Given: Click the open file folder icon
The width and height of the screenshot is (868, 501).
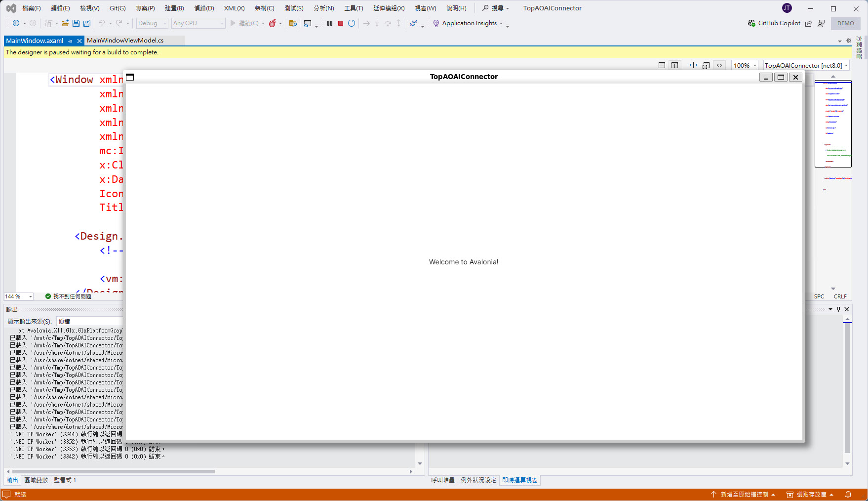Looking at the screenshot, I should [x=65, y=23].
